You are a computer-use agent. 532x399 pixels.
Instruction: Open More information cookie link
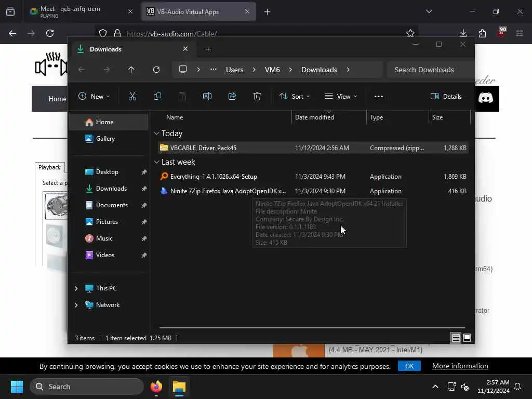(460, 366)
